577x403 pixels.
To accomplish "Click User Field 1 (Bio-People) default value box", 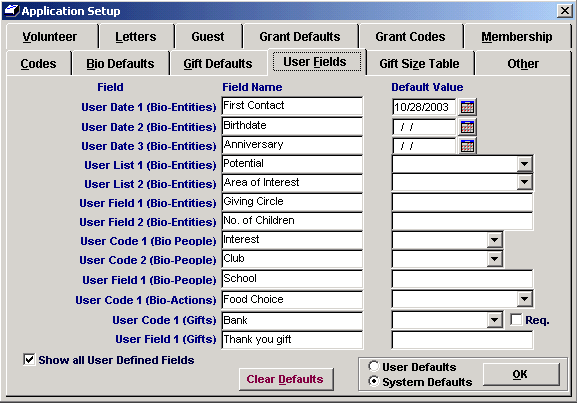I will [462, 279].
